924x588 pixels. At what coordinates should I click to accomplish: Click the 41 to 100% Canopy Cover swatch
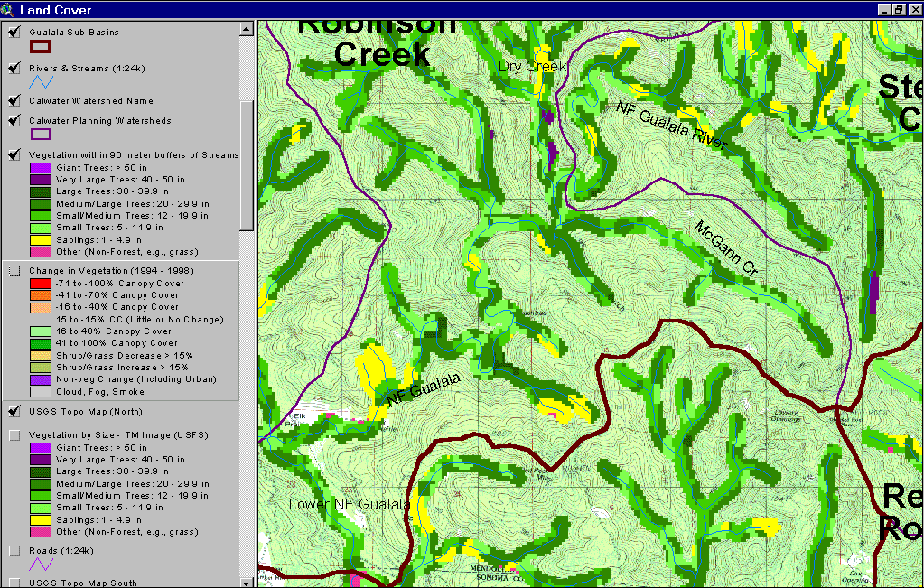[x=41, y=343]
